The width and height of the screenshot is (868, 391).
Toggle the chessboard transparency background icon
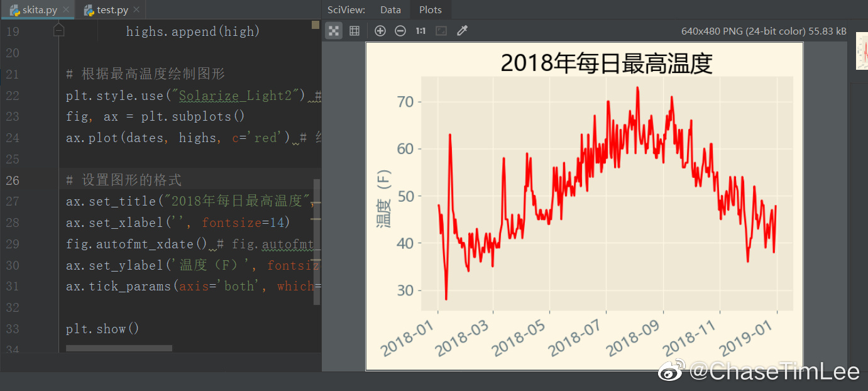[x=334, y=30]
